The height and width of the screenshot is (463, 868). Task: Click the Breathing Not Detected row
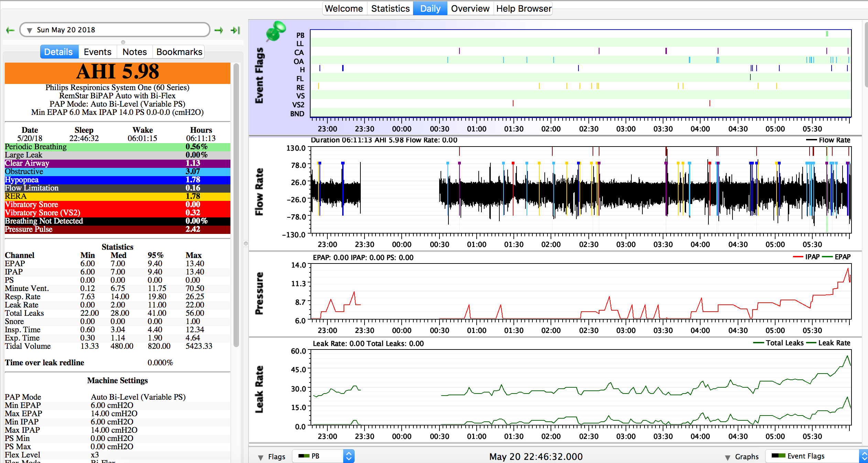(x=117, y=221)
